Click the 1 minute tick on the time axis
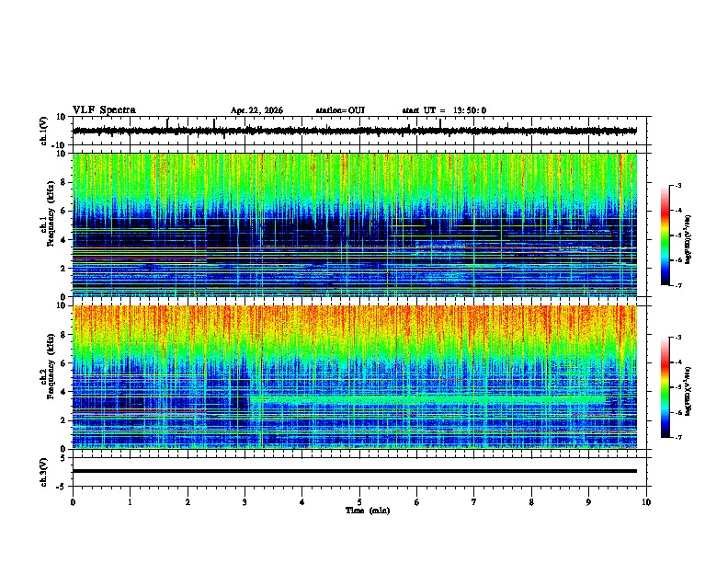The width and height of the screenshot is (728, 563). [x=130, y=502]
